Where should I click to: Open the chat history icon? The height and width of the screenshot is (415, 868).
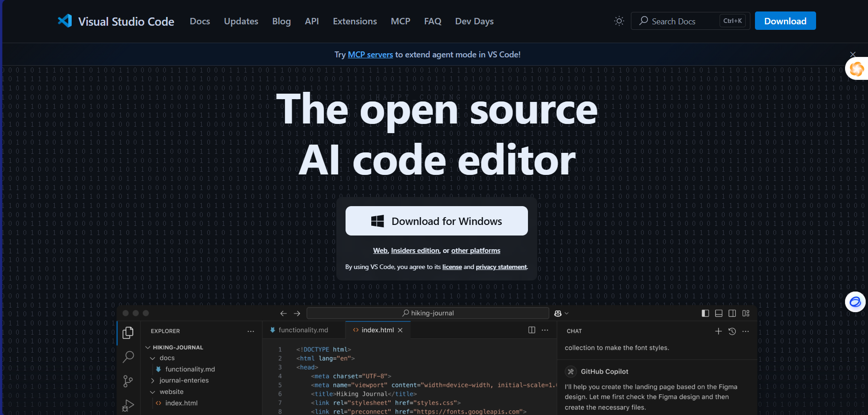point(732,331)
